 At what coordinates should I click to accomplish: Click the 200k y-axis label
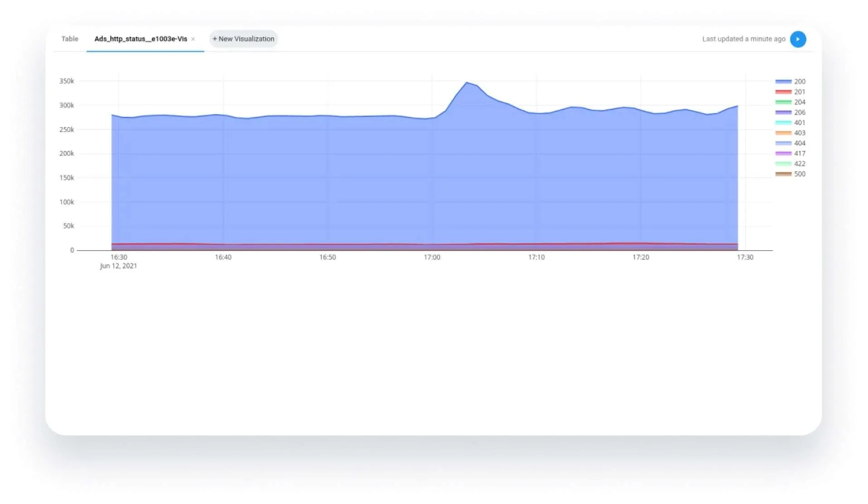tap(67, 154)
